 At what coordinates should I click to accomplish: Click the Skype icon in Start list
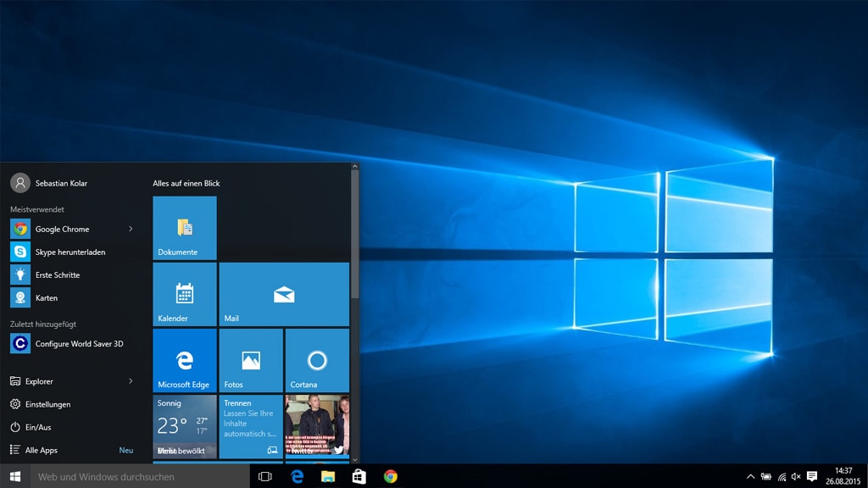(x=20, y=252)
